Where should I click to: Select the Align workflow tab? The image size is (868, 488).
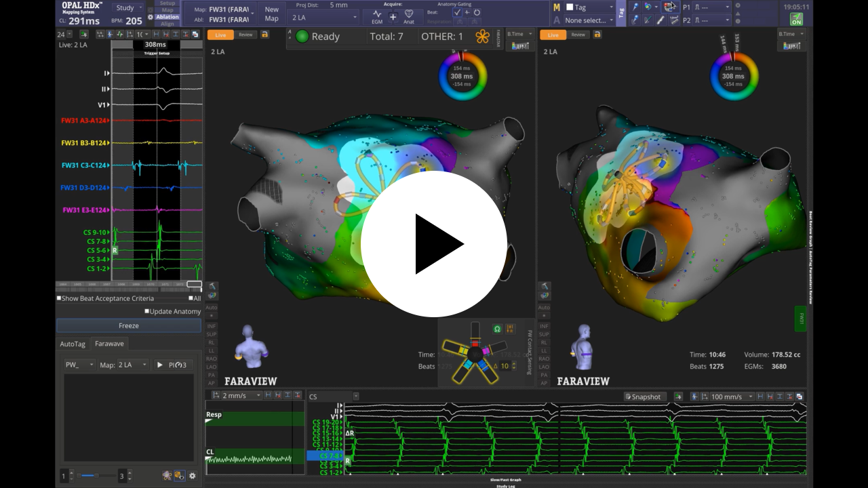[167, 24]
